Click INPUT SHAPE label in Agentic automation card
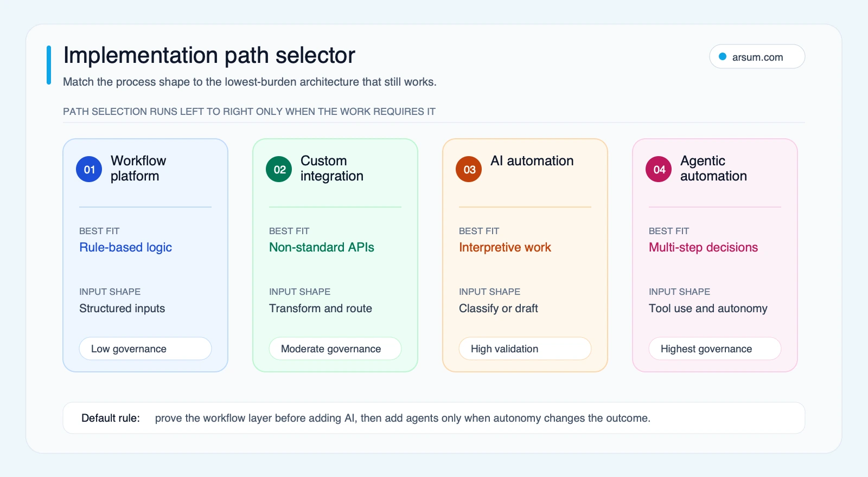This screenshot has height=477, width=868. pos(679,292)
